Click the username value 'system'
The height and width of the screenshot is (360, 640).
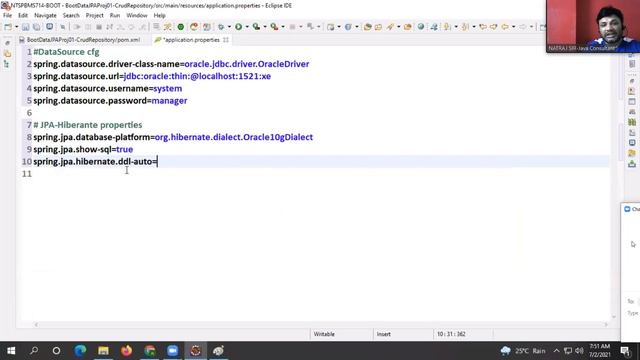click(x=167, y=89)
